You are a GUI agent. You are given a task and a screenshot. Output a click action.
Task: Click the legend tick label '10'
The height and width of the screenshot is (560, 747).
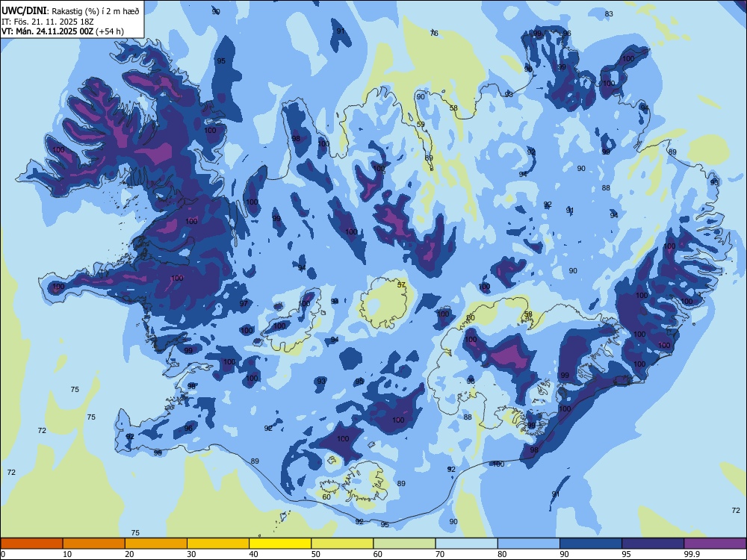tap(67, 554)
